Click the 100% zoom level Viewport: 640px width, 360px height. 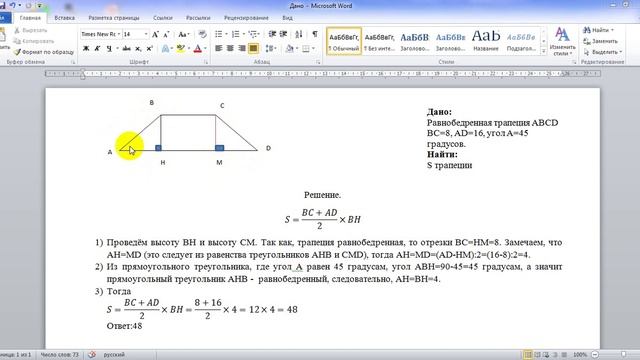pyautogui.click(x=580, y=355)
